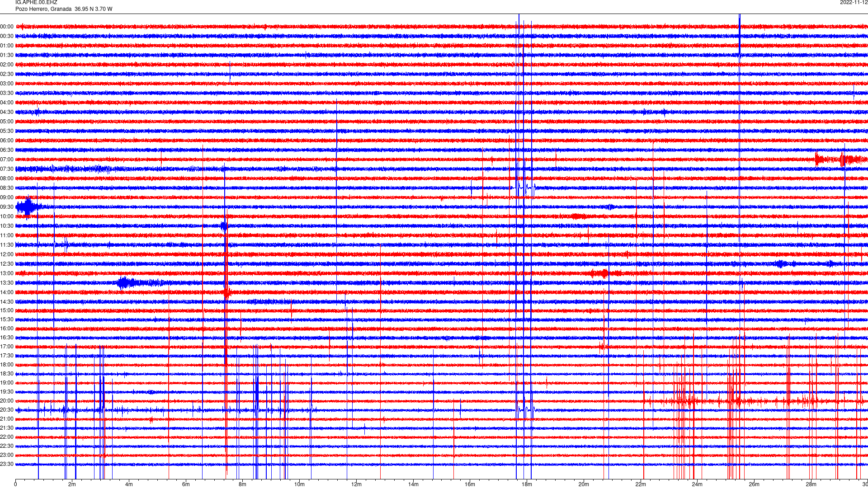Image resolution: width=868 pixels, height=488 pixels.
Task: Click the blue seismic event burst at 09:30
Action: pos(28,207)
